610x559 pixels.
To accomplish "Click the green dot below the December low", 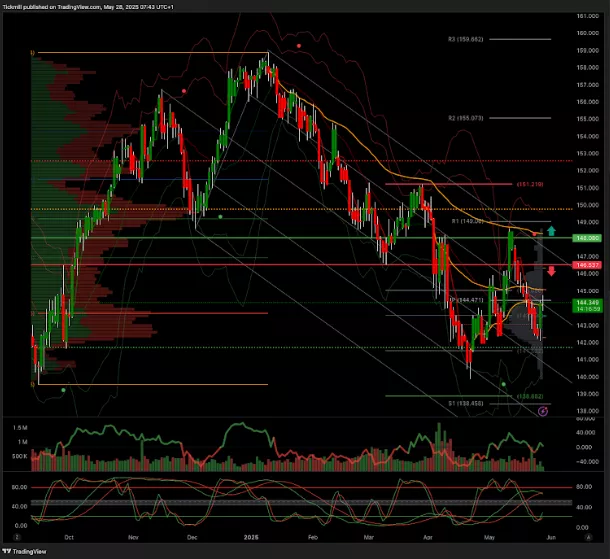I will 220,216.
